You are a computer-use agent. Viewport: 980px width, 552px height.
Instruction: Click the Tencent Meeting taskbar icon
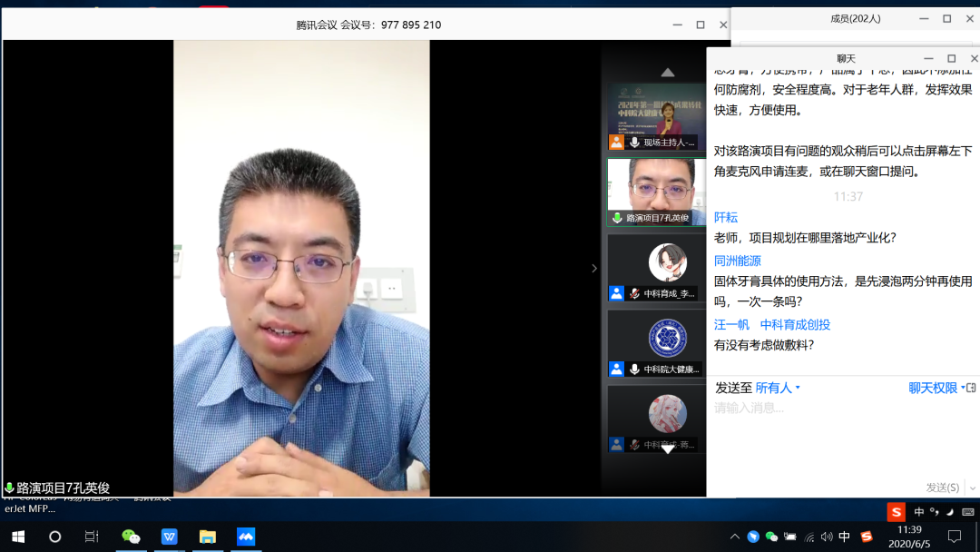tap(246, 537)
